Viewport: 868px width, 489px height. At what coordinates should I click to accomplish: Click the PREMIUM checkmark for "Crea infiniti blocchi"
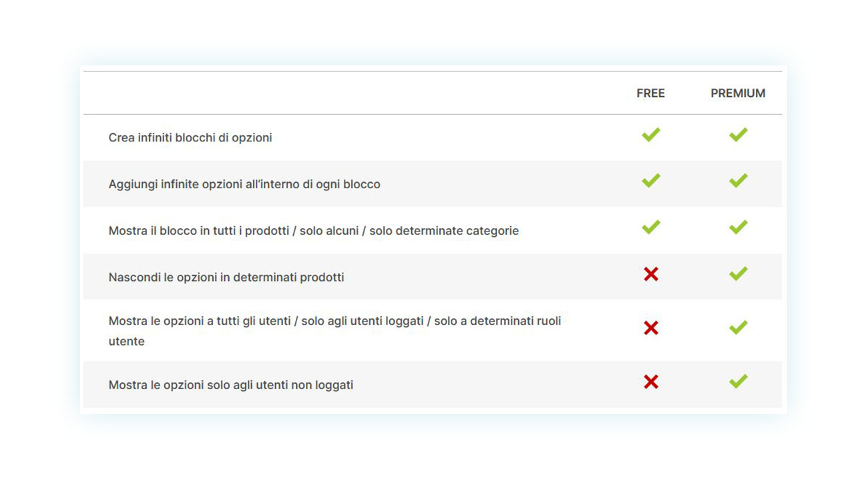(x=738, y=135)
